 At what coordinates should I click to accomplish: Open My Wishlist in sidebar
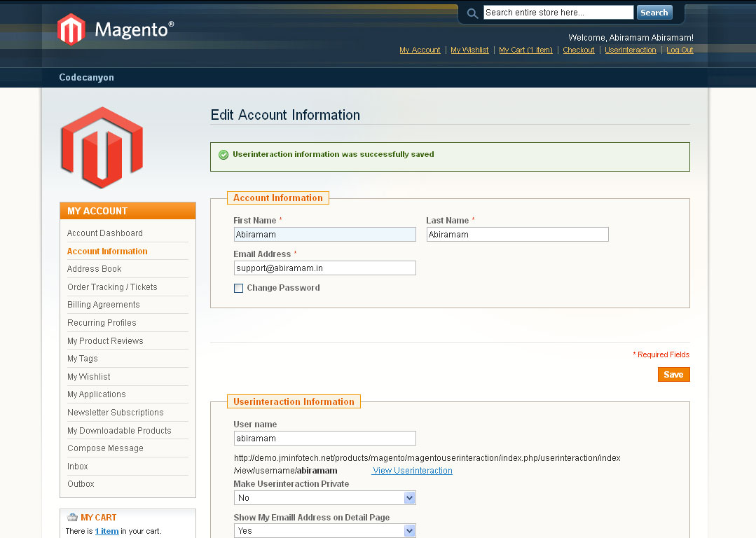click(x=89, y=376)
